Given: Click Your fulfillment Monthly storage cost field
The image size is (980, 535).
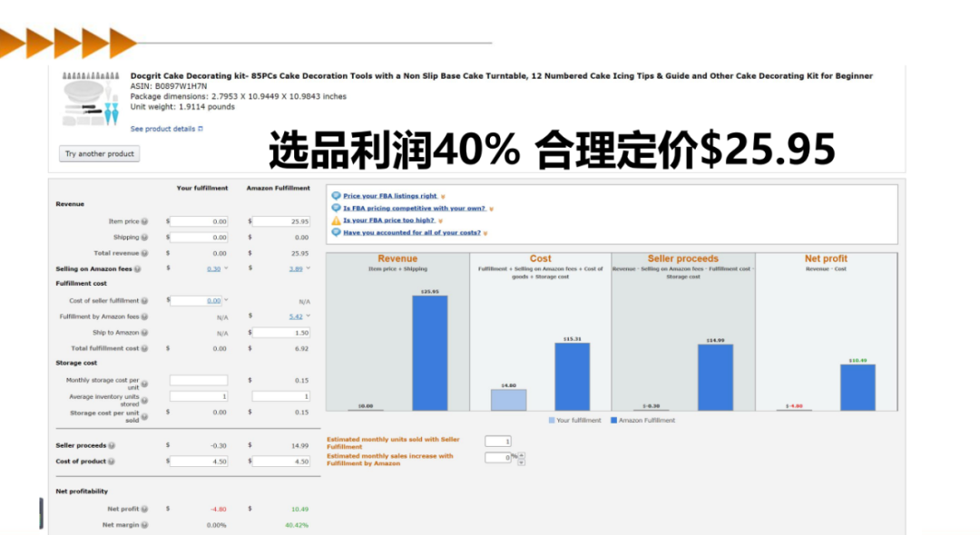Looking at the screenshot, I should 199,380.
